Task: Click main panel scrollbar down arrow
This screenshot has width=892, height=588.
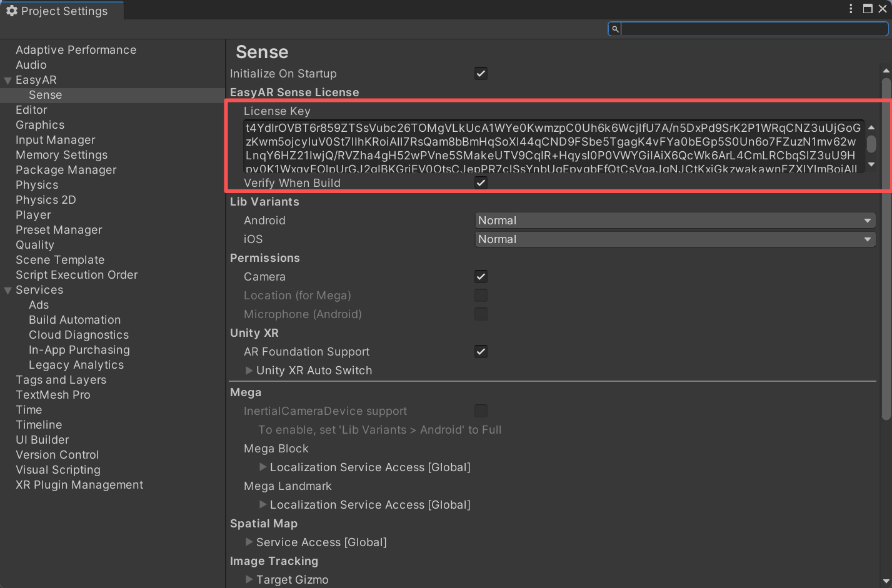Action: pos(886,581)
